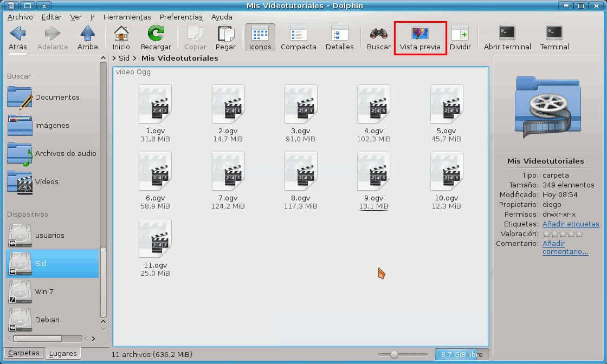
Task: Click the Copiar toolbar icon
Action: pos(195,38)
